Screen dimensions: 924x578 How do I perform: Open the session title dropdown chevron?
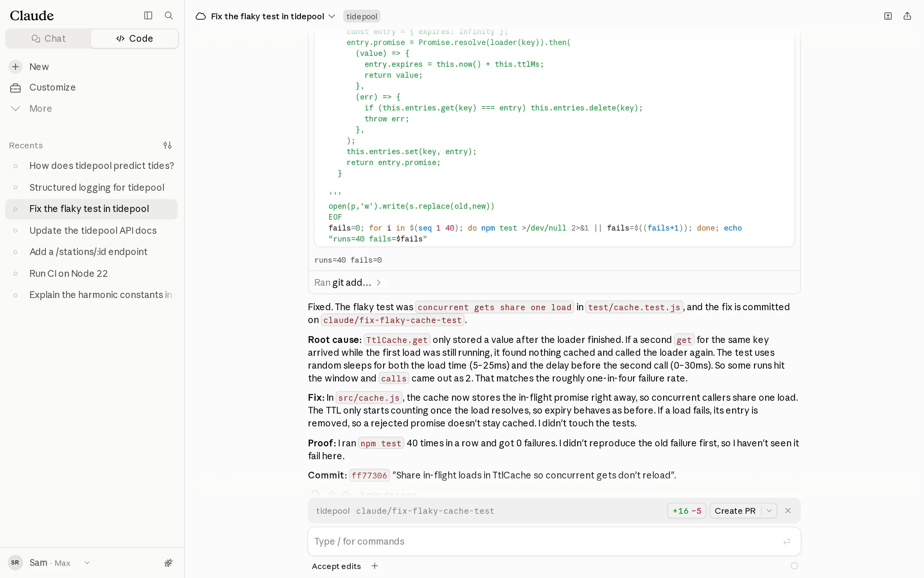tap(332, 16)
